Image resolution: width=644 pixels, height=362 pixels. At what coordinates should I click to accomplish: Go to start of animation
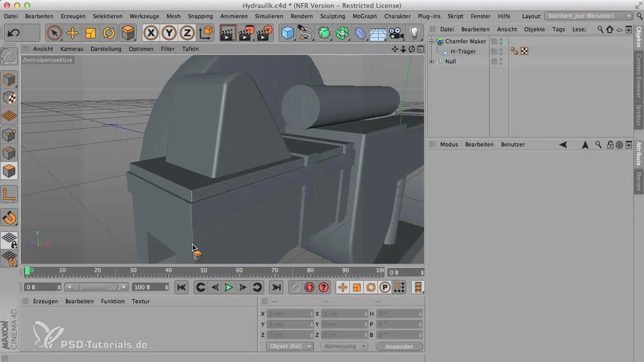182,287
